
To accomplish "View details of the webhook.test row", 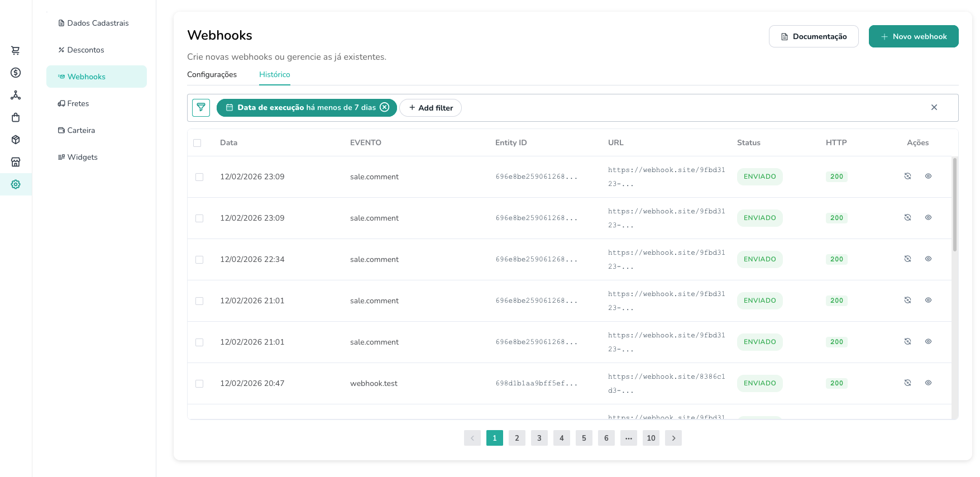I will tap(928, 383).
